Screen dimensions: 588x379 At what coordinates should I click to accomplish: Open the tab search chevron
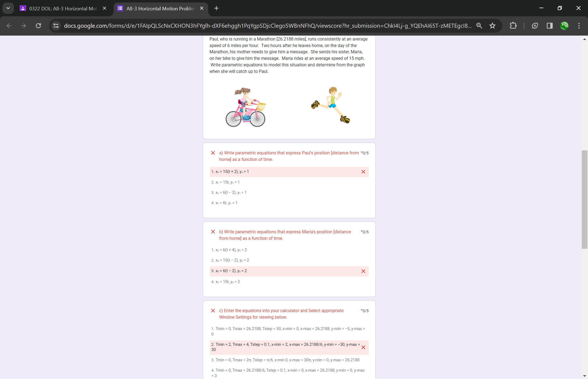point(8,8)
